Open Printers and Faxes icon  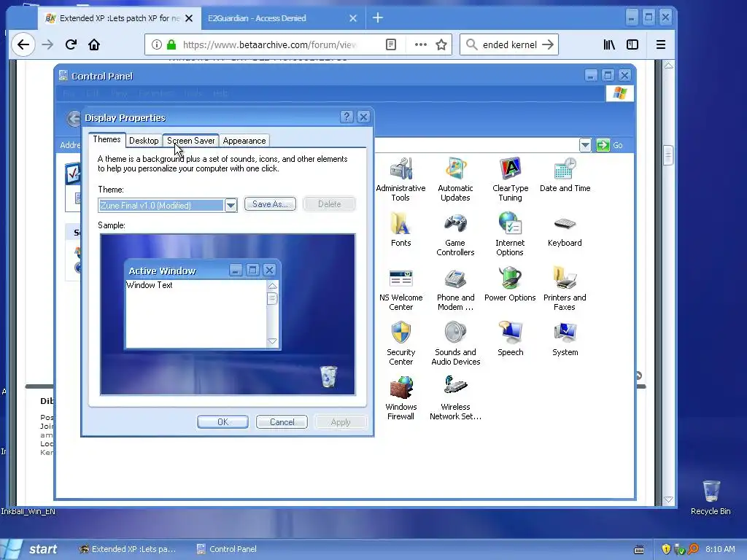tap(565, 289)
